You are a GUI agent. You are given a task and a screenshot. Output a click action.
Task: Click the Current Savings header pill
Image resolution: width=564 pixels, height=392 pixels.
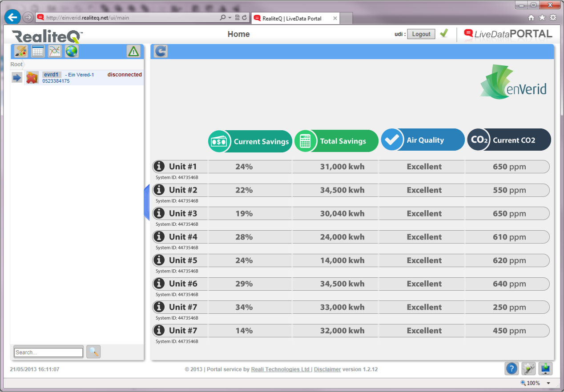click(x=250, y=141)
